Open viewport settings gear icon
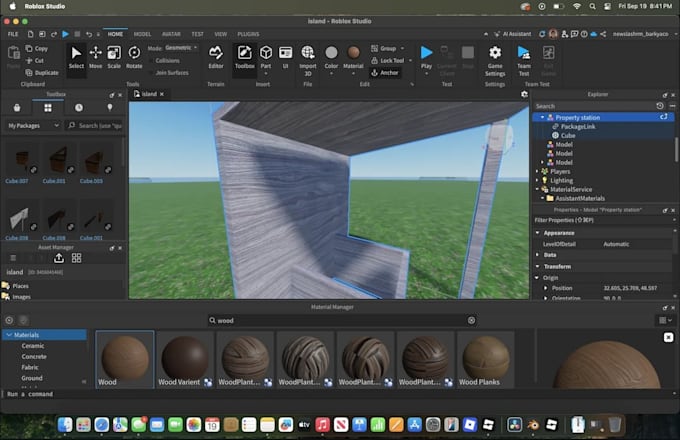 tap(524, 94)
